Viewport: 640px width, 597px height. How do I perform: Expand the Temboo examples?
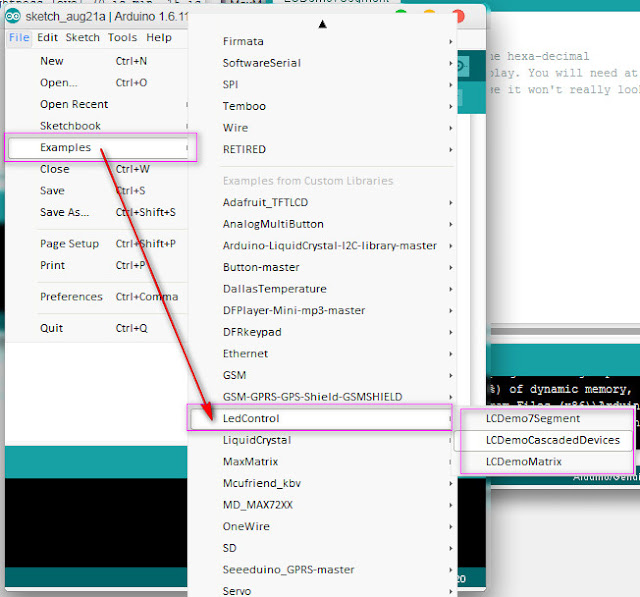coord(322,106)
